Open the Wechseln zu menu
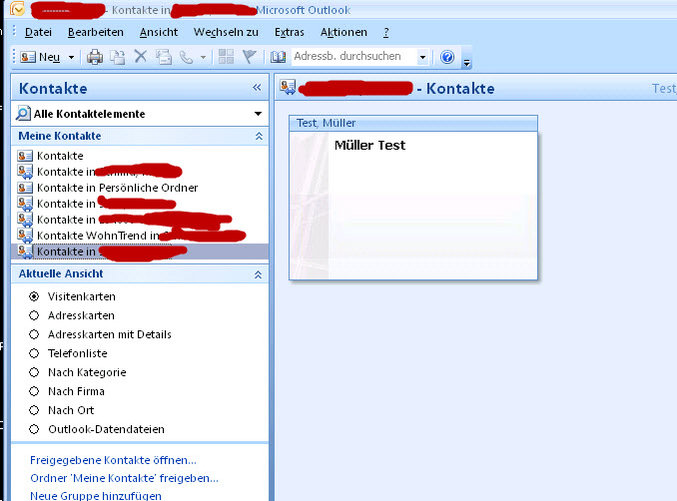 tap(226, 32)
